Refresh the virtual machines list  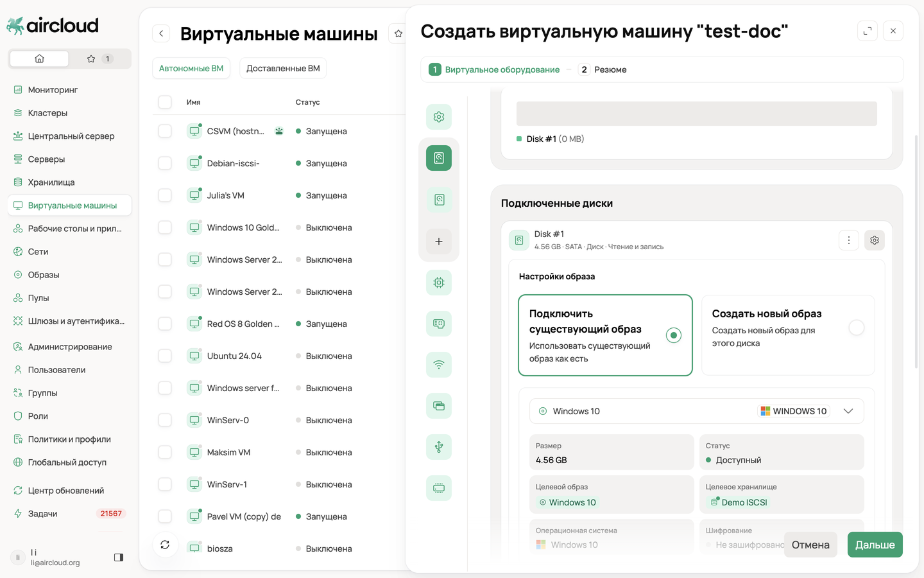coord(165,545)
